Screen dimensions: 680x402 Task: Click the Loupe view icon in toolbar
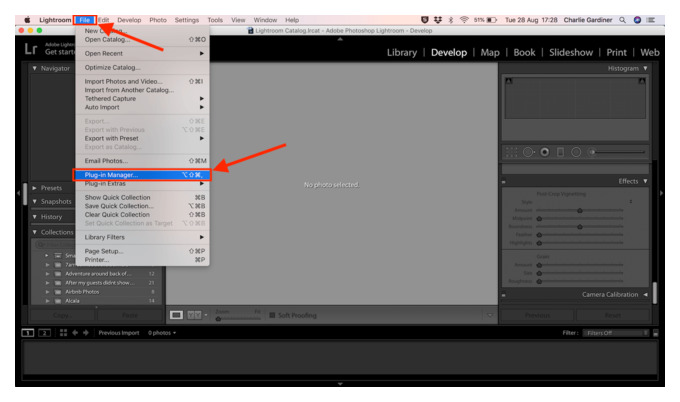(x=176, y=315)
